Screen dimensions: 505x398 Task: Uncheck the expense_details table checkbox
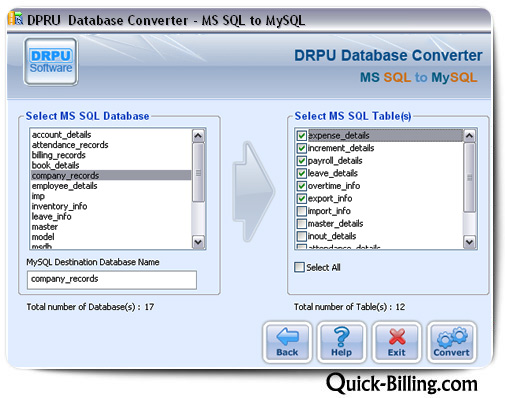(x=301, y=136)
